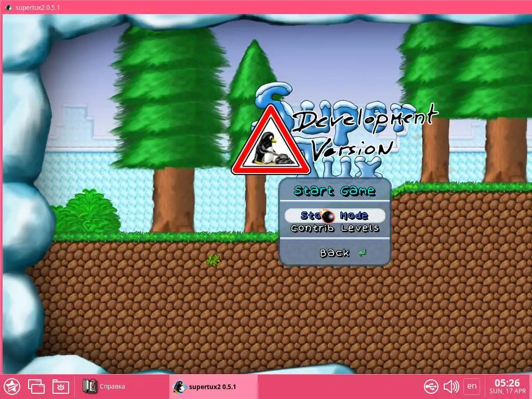Viewport: 532px width, 399px height.
Task: Open the file manager icon with an eye
Action: [x=61, y=387]
